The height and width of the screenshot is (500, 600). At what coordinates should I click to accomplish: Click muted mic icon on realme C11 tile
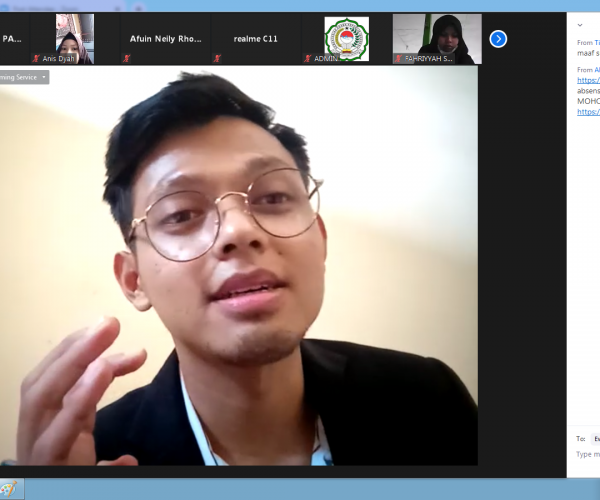click(x=218, y=59)
